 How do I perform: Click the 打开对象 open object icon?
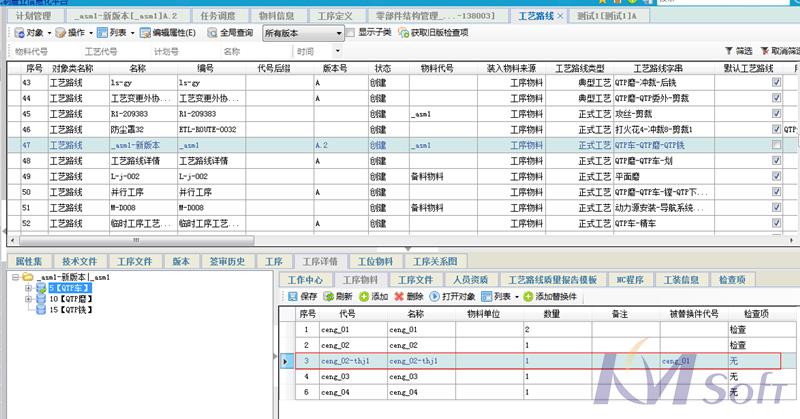[435, 297]
